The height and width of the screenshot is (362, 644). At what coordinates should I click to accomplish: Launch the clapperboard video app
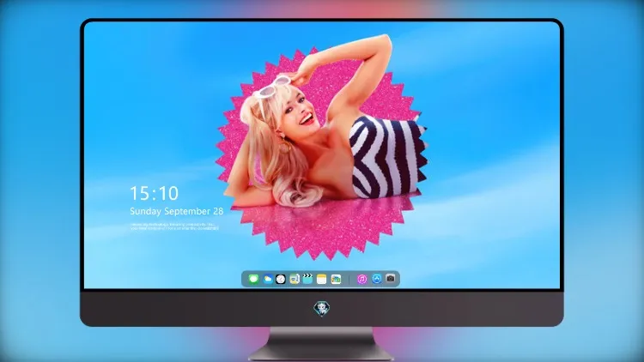pyautogui.click(x=307, y=279)
